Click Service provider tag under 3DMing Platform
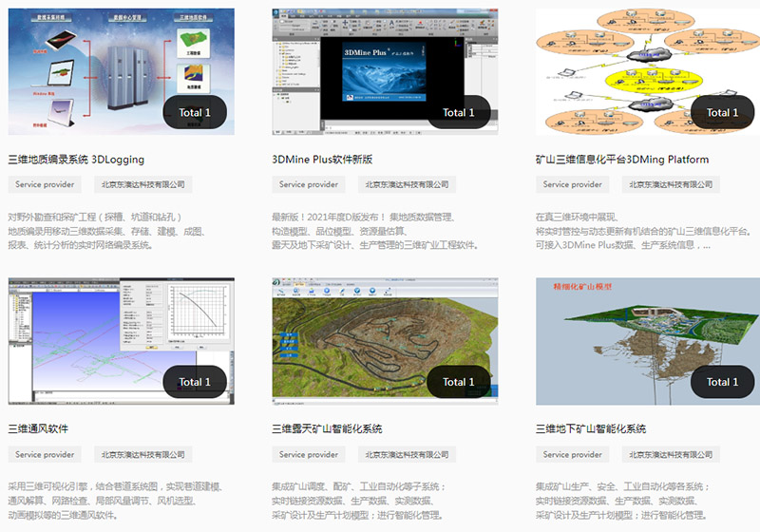Viewport: 760px width, 532px height. tap(572, 184)
